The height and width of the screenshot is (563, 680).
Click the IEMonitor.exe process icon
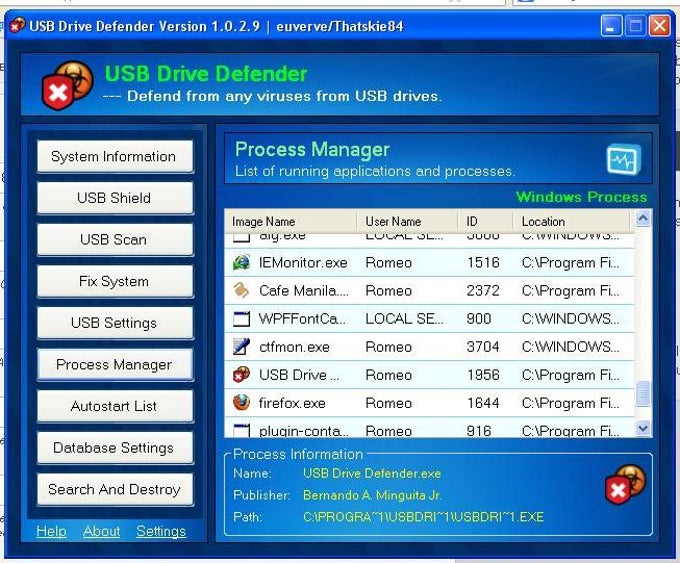tap(241, 262)
